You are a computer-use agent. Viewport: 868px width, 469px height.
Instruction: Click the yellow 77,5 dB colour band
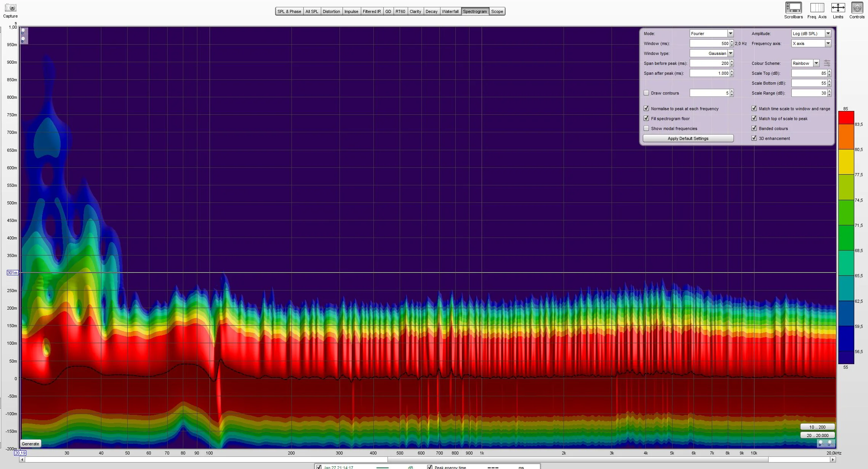(846, 162)
